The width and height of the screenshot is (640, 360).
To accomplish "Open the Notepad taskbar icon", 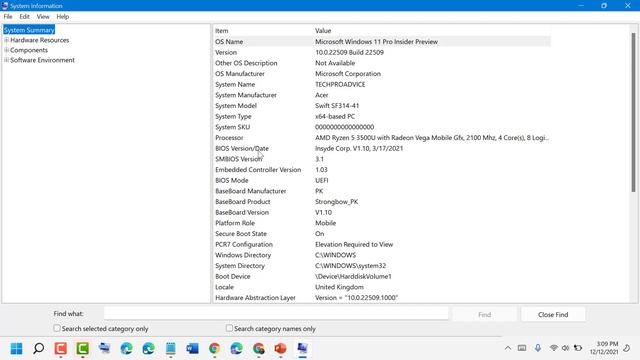I will coord(171,349).
